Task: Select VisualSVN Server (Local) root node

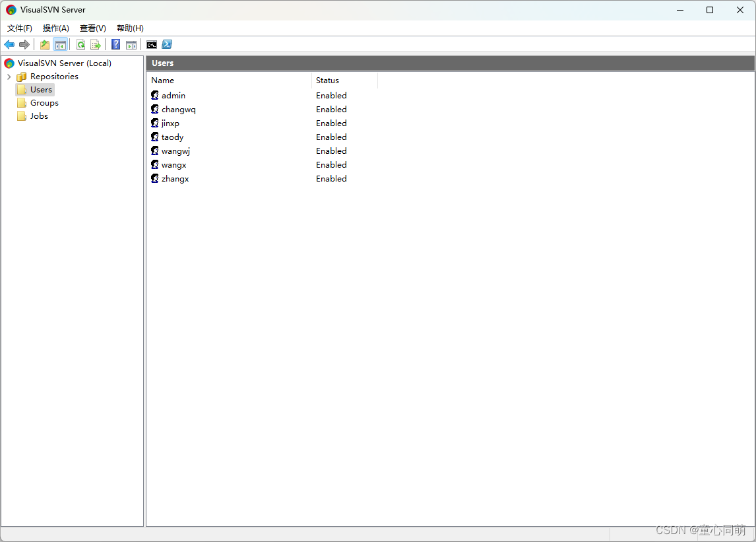Action: (x=64, y=63)
